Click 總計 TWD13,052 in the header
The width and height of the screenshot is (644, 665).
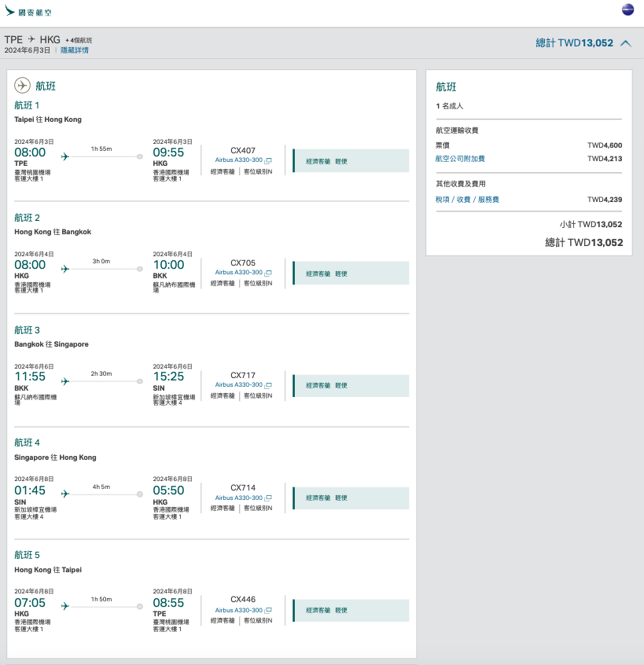coord(574,43)
